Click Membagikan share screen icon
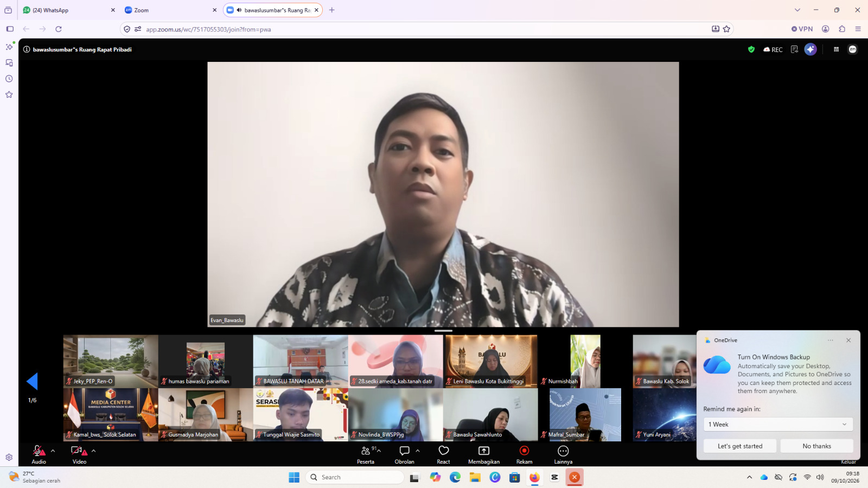The image size is (868, 488). (484, 451)
